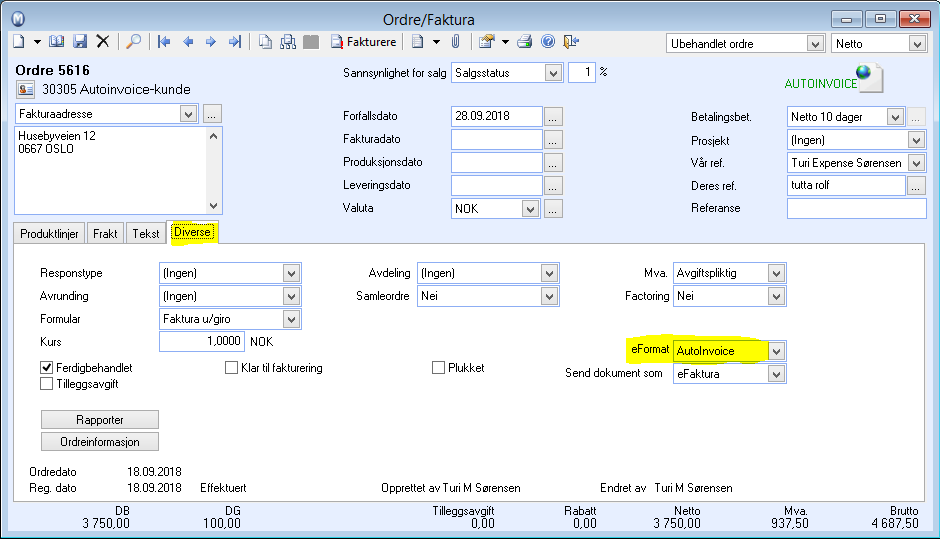The image size is (940, 539).
Task: Delete the order using the X toolbar icon
Action: click(x=103, y=41)
